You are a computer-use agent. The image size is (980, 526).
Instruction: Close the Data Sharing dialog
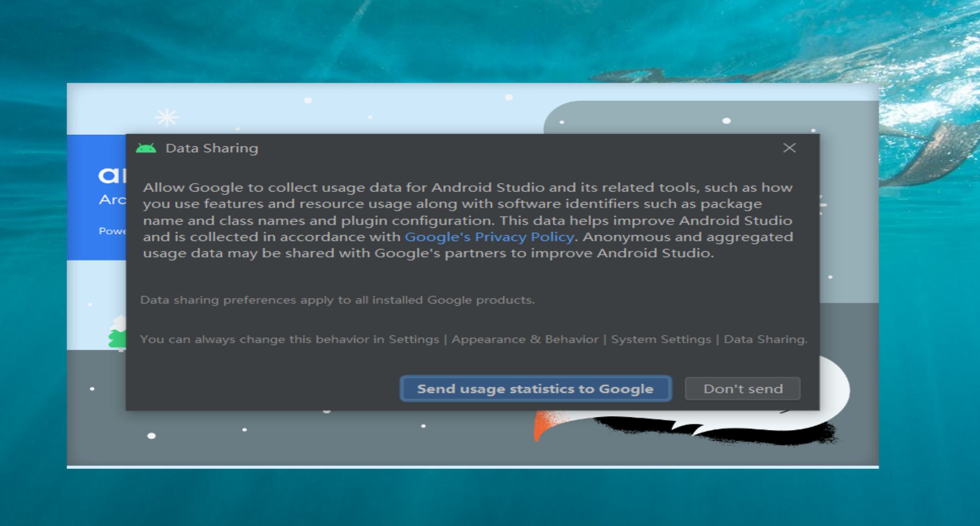[x=789, y=148]
